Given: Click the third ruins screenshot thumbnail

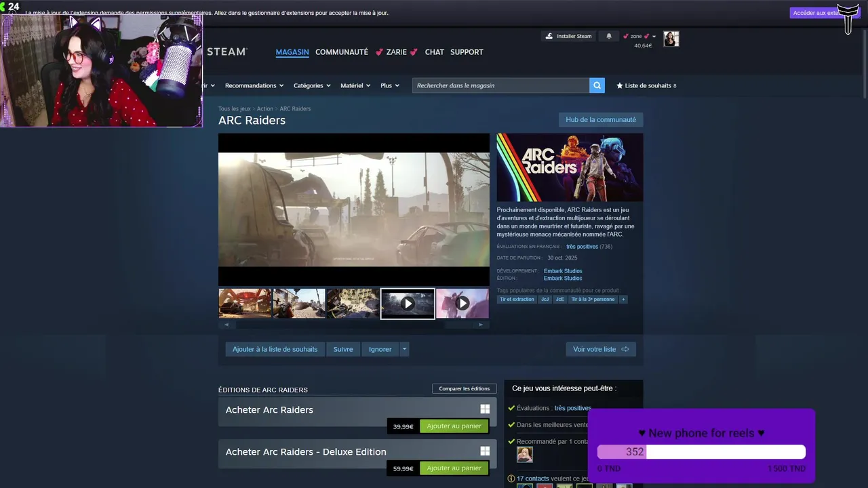Looking at the screenshot, I should pos(353,304).
